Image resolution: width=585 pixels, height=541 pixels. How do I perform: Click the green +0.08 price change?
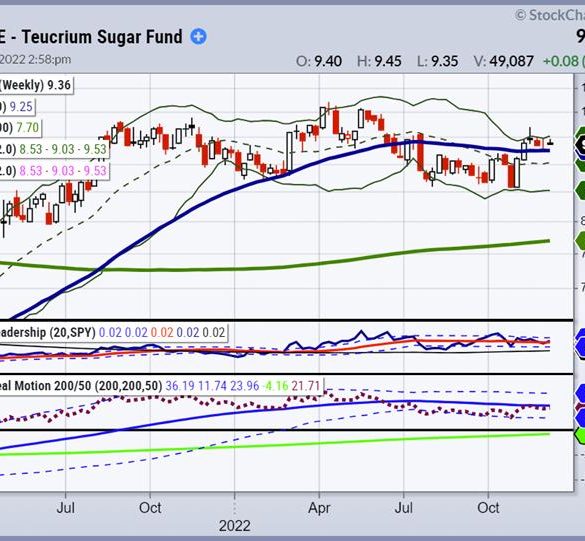point(560,61)
